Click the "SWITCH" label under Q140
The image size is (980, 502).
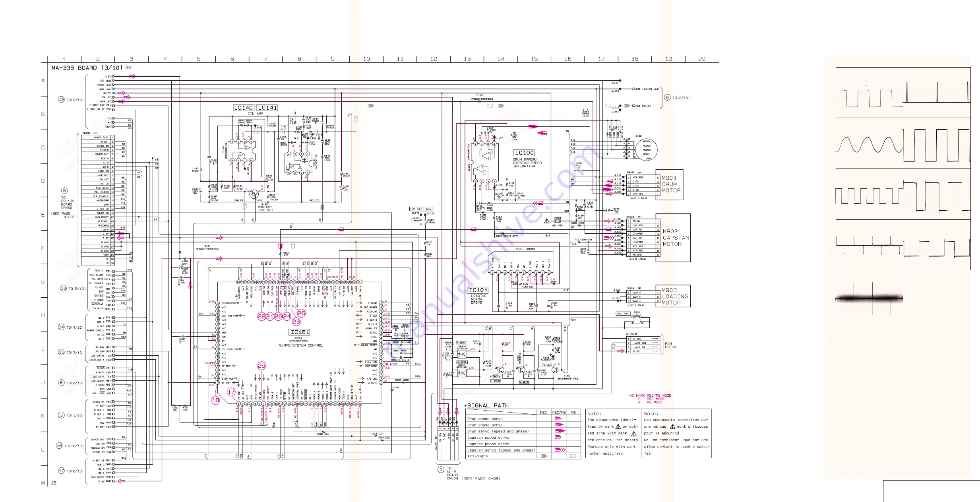[266, 210]
